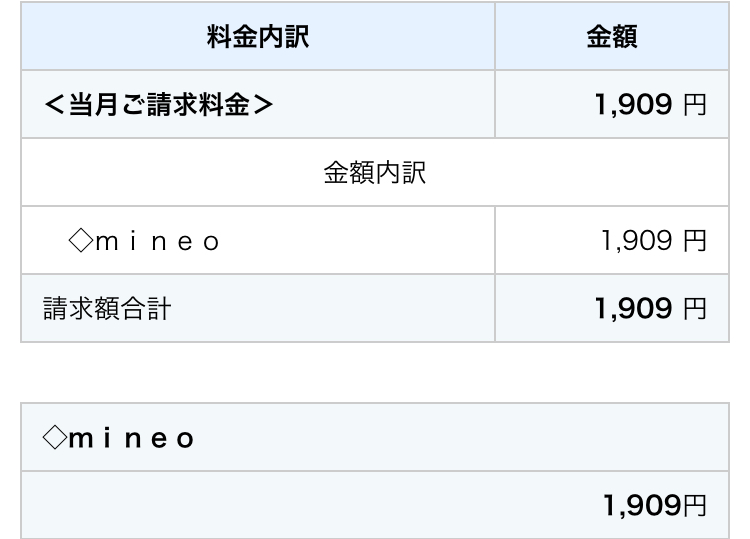Click the 金額内訳 section heading
The width and height of the screenshot is (750, 539).
pos(375,173)
